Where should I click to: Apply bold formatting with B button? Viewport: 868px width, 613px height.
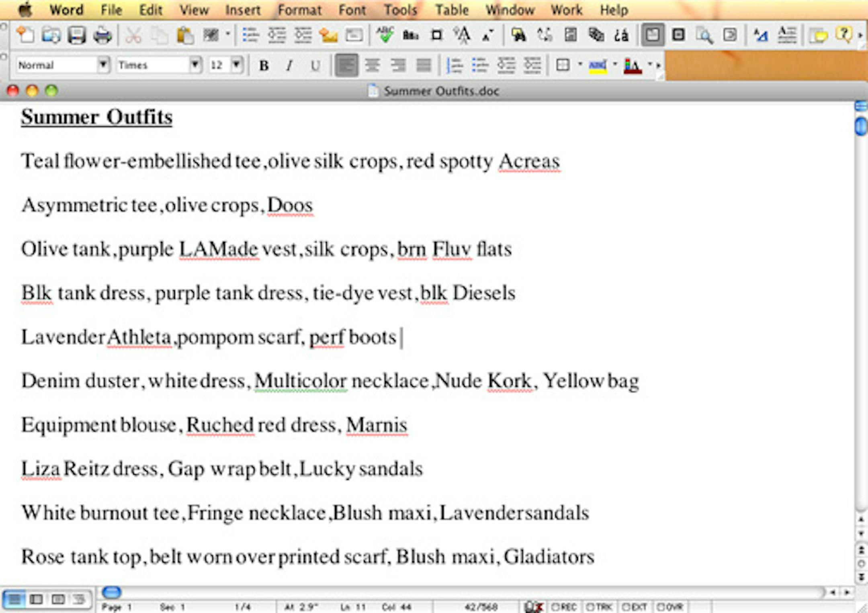click(x=264, y=65)
